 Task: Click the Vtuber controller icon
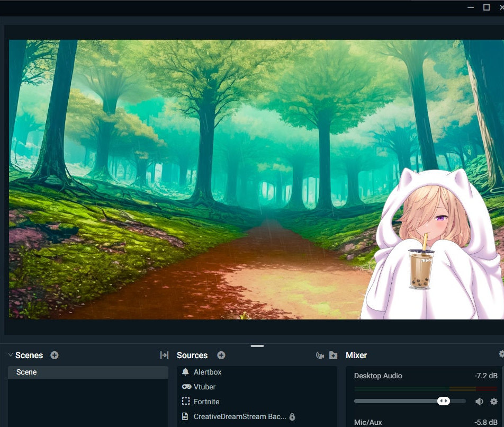186,387
